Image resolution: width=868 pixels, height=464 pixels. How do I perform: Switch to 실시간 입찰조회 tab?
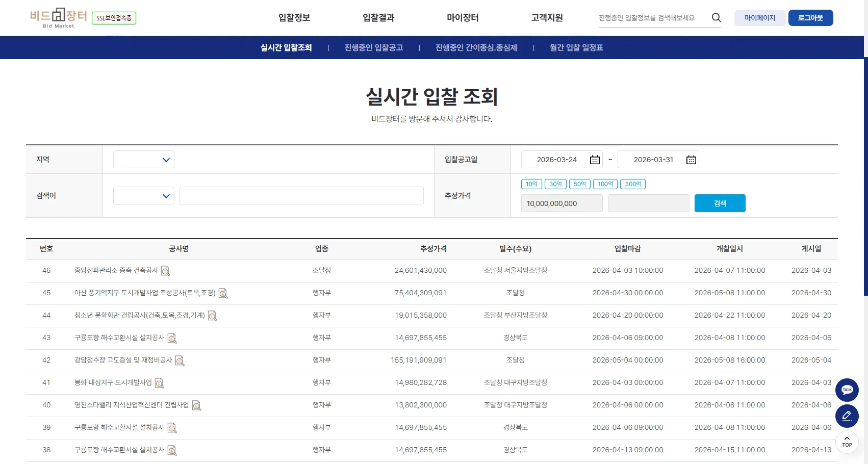286,47
